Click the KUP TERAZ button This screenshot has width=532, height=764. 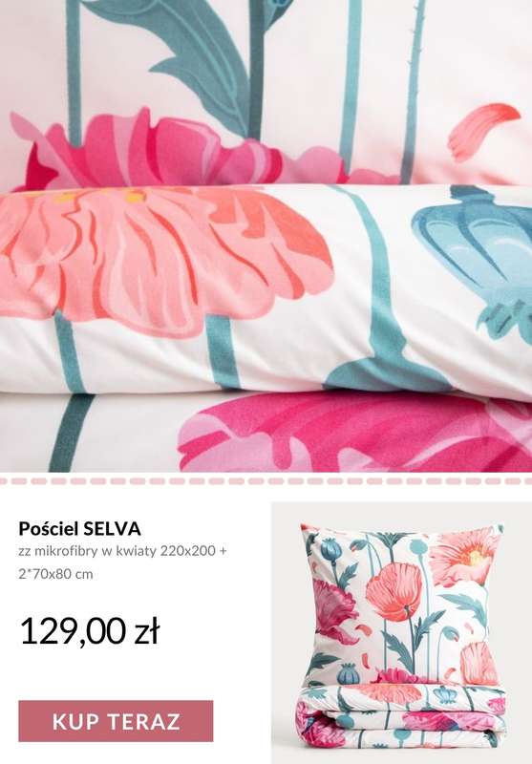pos(116,721)
